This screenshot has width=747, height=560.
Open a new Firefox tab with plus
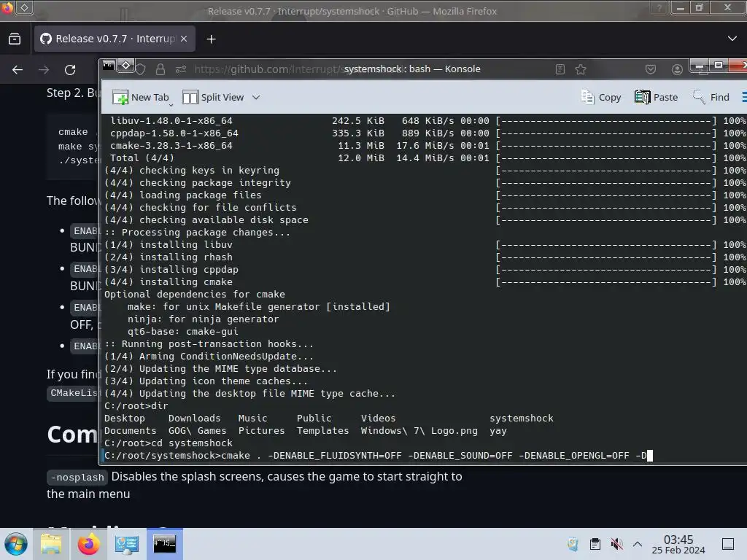click(211, 39)
